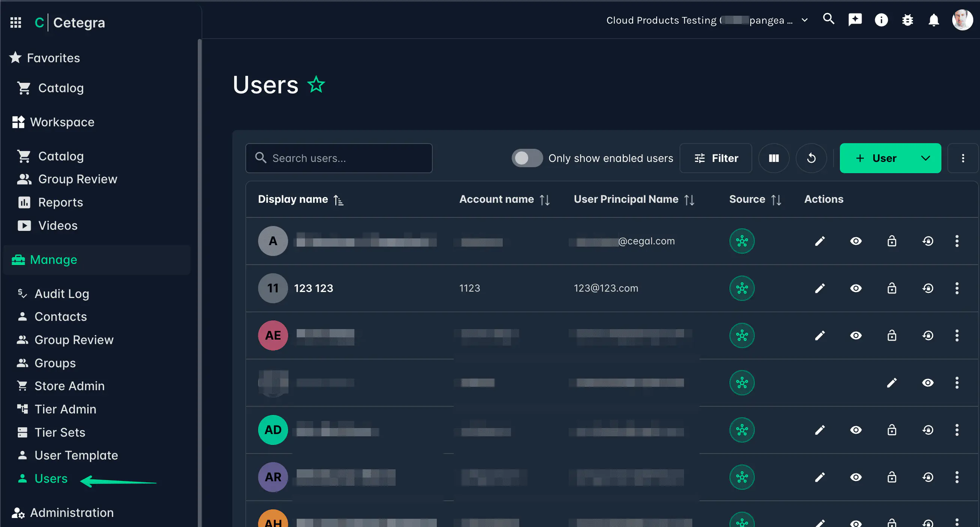980x527 pixels.
Task: Click the Filter button
Action: coord(716,158)
